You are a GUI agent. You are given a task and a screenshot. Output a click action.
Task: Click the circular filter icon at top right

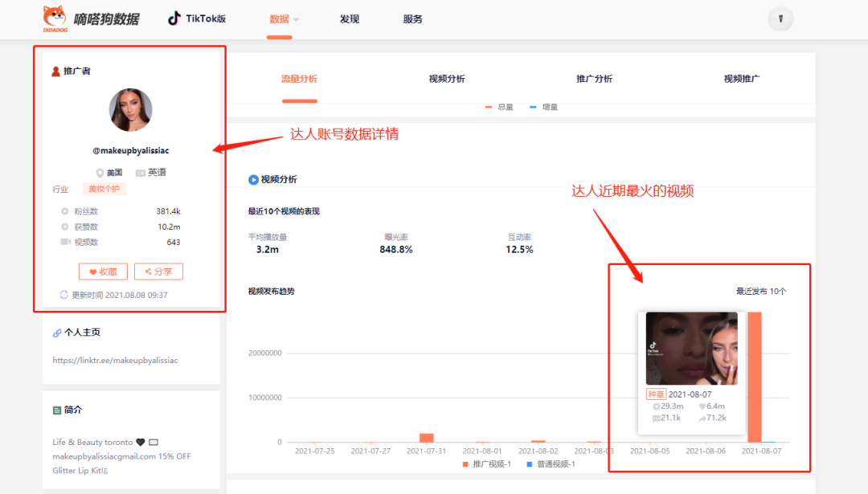click(x=780, y=18)
